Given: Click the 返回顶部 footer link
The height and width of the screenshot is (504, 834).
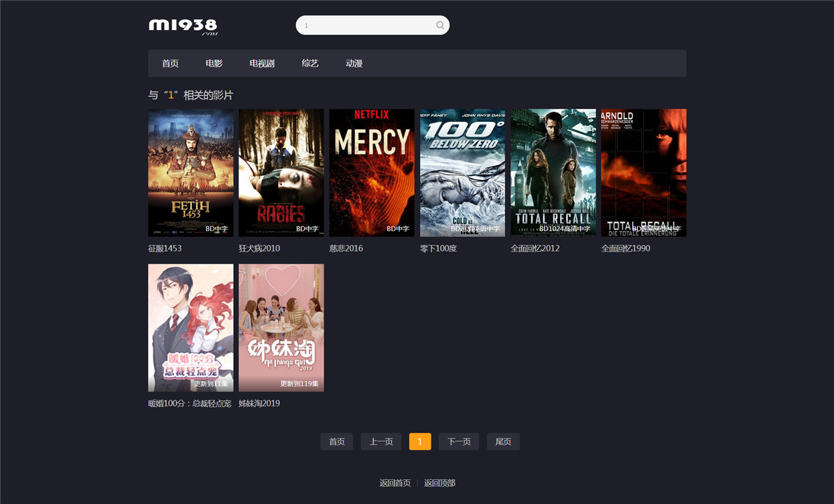Looking at the screenshot, I should point(440,483).
